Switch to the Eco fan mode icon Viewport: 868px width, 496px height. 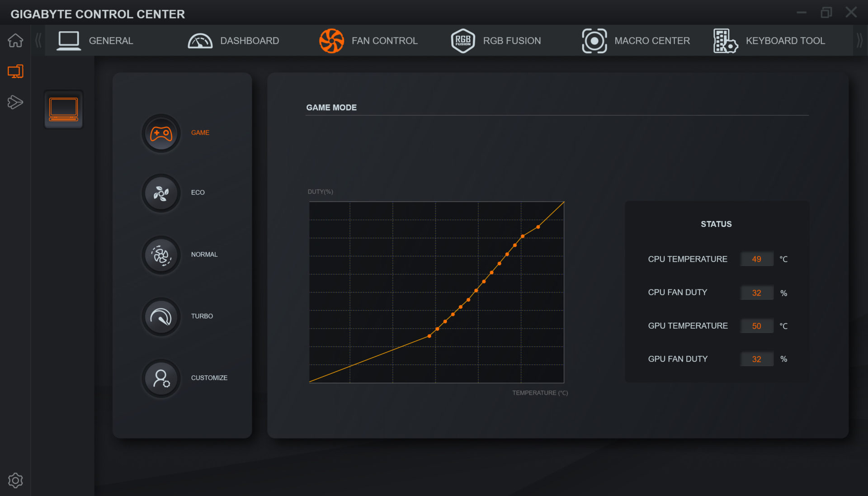pos(161,193)
